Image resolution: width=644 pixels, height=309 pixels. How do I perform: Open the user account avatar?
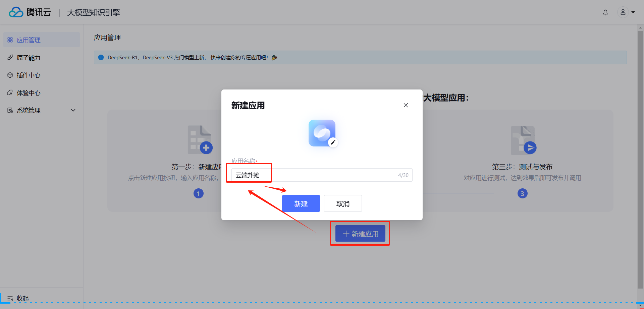tap(623, 12)
